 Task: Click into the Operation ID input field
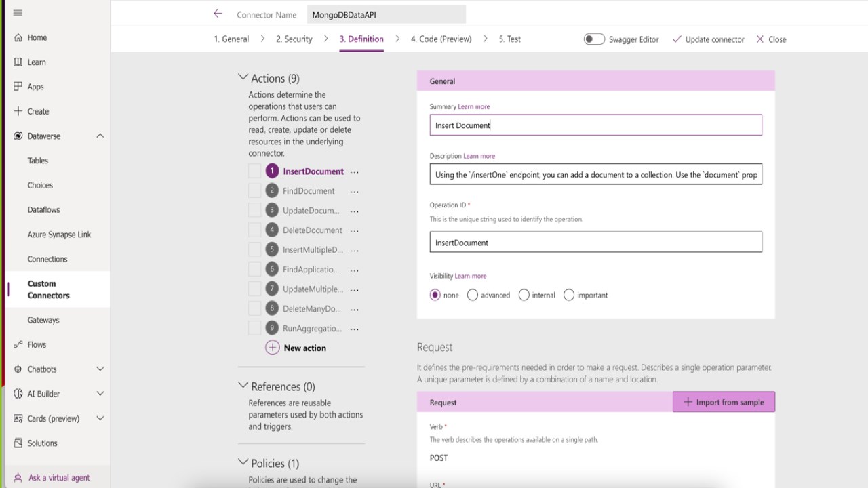tap(595, 243)
